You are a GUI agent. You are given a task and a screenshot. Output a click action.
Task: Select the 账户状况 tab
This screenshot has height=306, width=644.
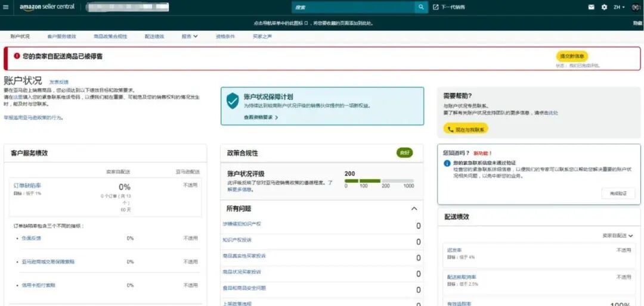pyautogui.click(x=20, y=36)
